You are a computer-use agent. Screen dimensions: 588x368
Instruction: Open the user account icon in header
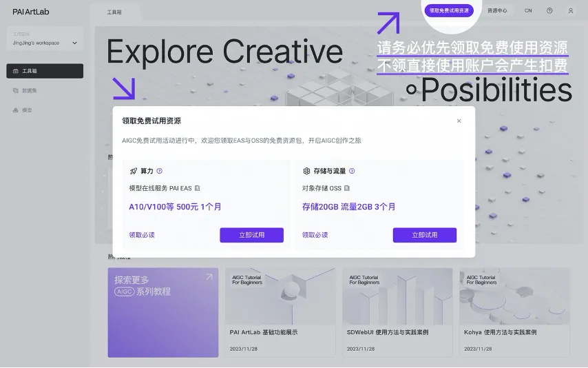[571, 11]
